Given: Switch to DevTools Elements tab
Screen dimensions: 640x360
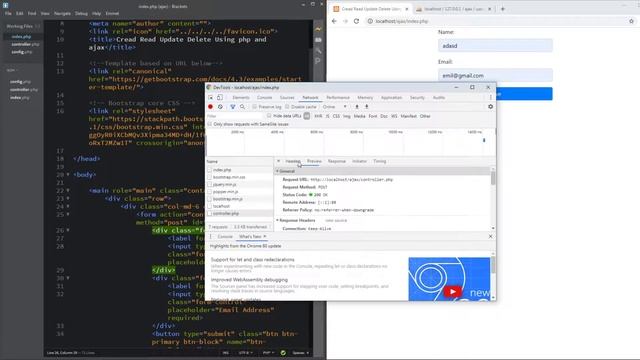Looking at the screenshot, I should [241, 98].
